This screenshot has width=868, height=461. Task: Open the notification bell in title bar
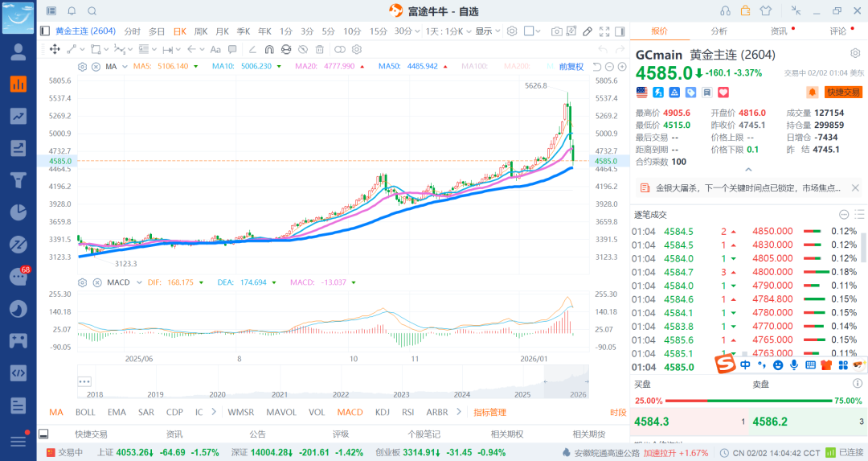point(72,10)
